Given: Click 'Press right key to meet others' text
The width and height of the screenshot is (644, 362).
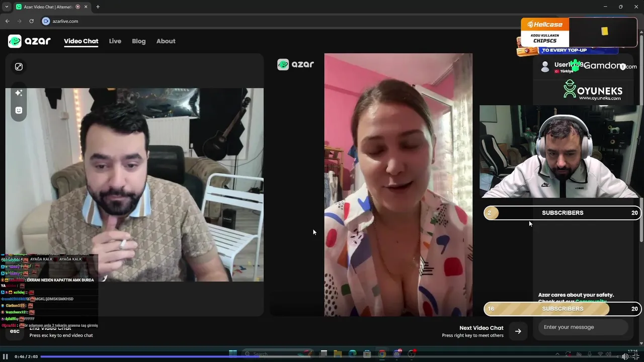Looking at the screenshot, I should point(472,335).
